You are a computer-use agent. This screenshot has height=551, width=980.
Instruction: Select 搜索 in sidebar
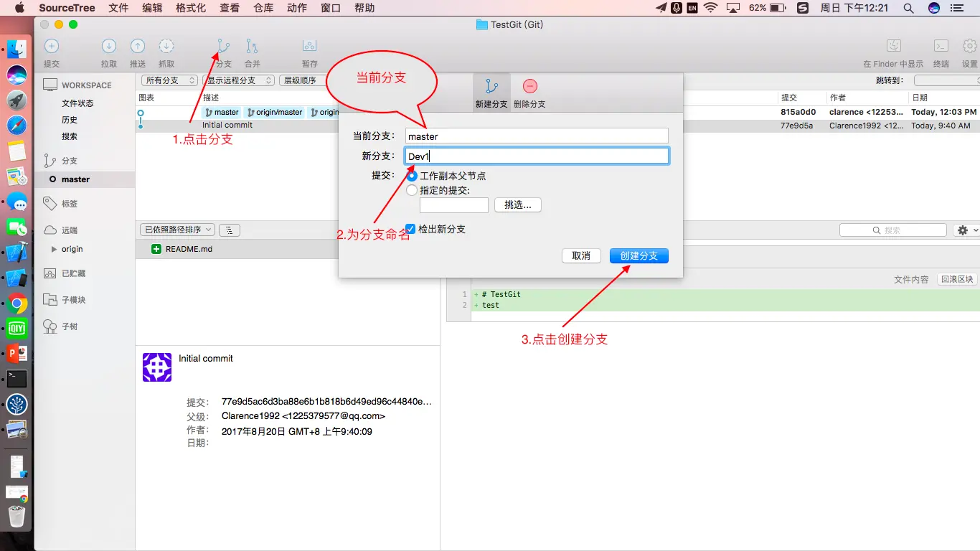(x=70, y=136)
